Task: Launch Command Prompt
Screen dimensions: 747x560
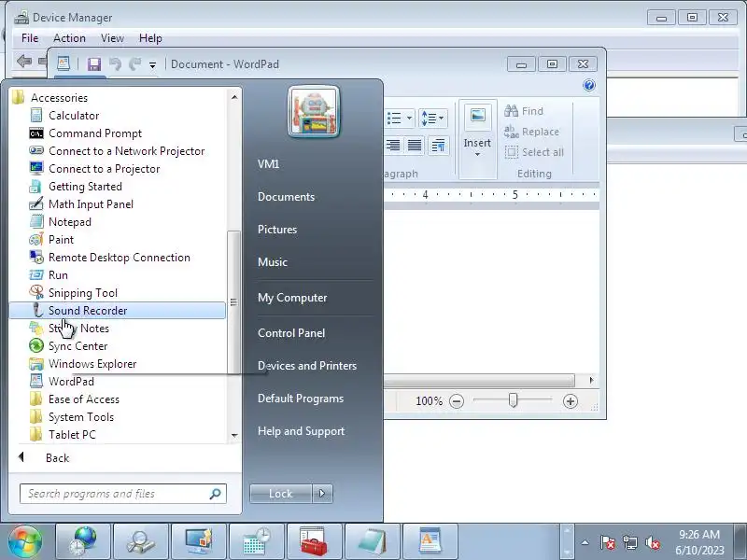Action: point(95,133)
